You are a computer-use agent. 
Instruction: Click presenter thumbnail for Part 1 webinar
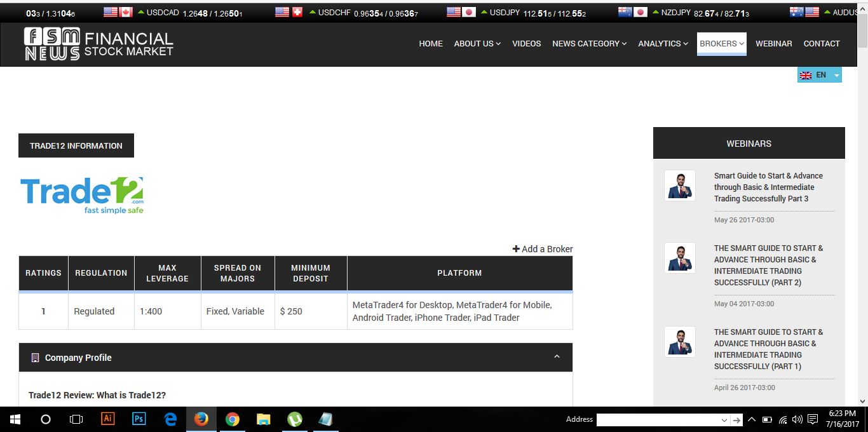click(x=680, y=342)
